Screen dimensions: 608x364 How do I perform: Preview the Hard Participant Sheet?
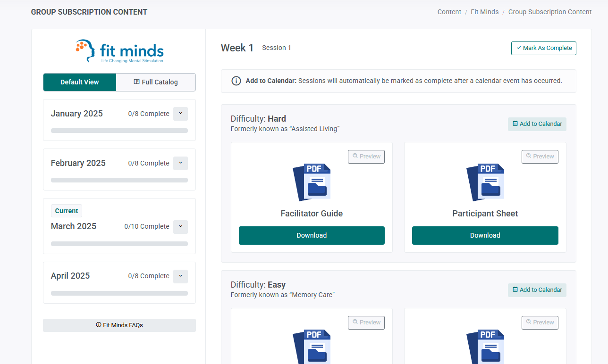click(x=540, y=157)
